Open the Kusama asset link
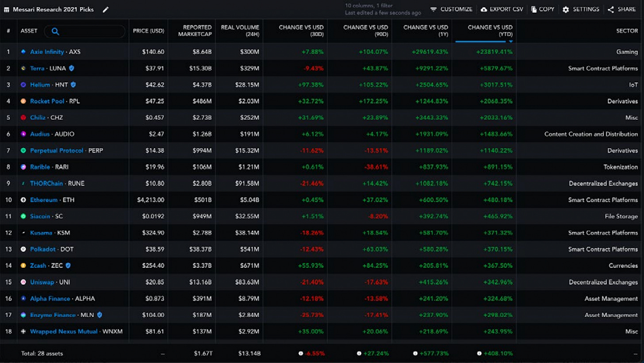644x363 pixels. tap(41, 233)
